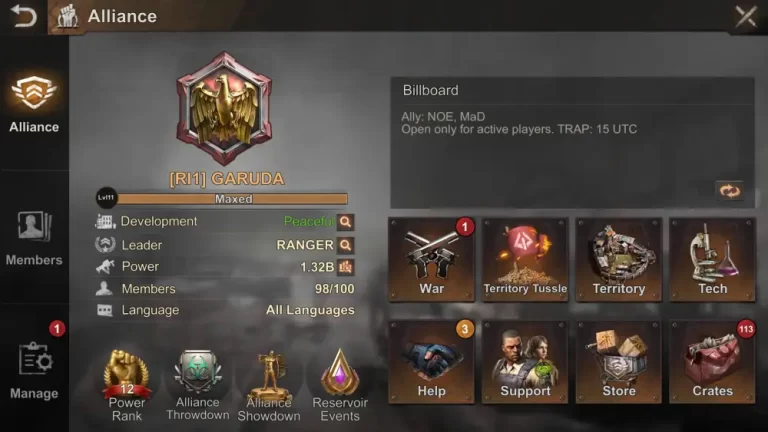Open the War tile with crossed pistols
768x432 pixels.
[432, 260]
